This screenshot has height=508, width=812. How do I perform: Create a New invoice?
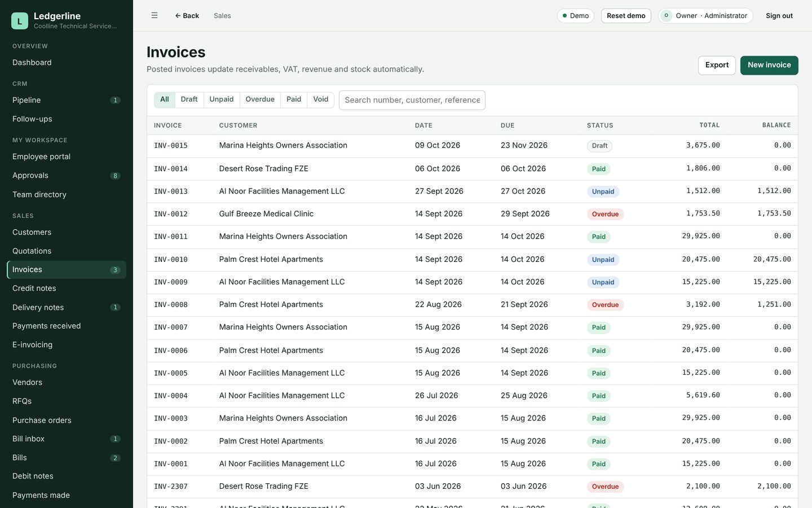coord(769,65)
